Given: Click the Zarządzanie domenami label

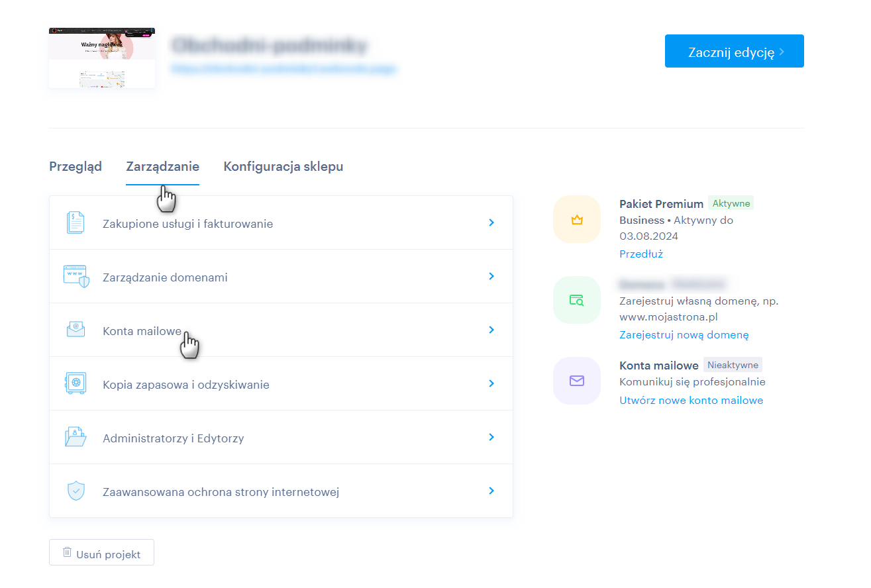Looking at the screenshot, I should pos(165,277).
